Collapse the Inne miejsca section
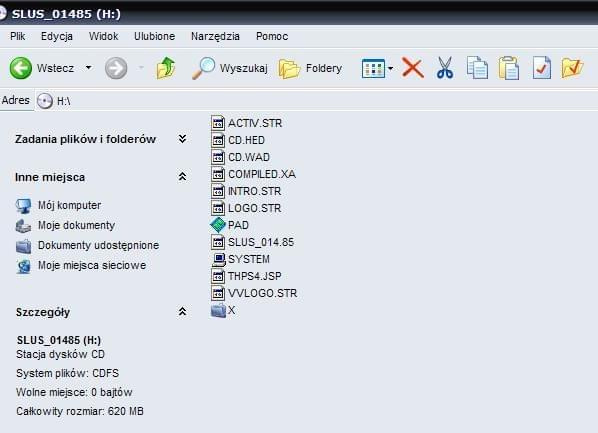598x433 pixels. click(x=183, y=177)
